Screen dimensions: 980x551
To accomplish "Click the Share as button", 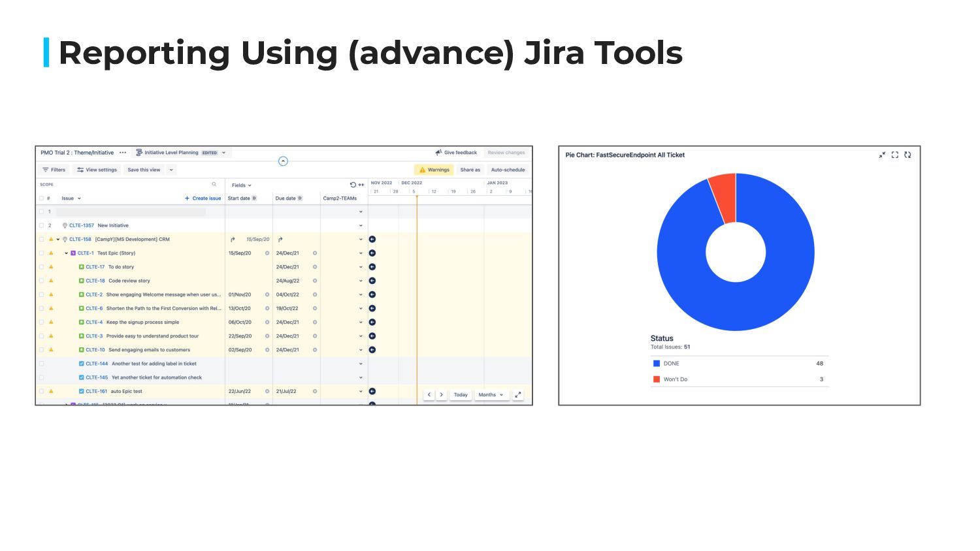I will point(470,170).
